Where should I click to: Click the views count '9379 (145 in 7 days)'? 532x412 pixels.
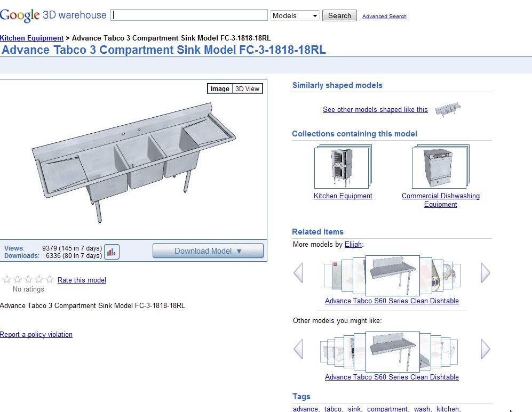tap(72, 248)
